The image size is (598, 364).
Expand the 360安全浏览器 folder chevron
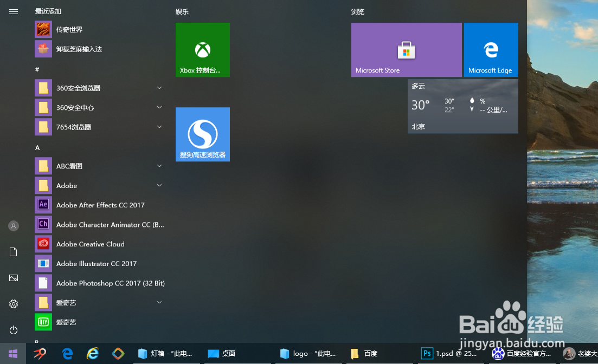[159, 88]
